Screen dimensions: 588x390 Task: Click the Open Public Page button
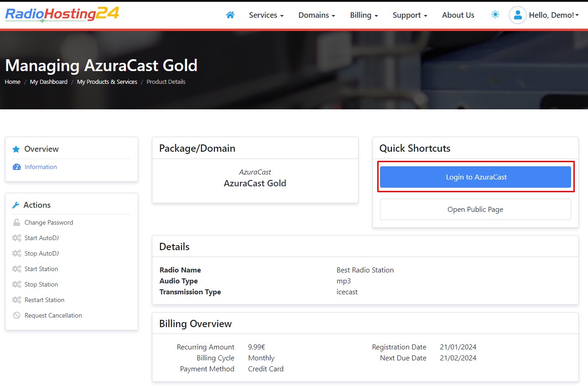(475, 210)
